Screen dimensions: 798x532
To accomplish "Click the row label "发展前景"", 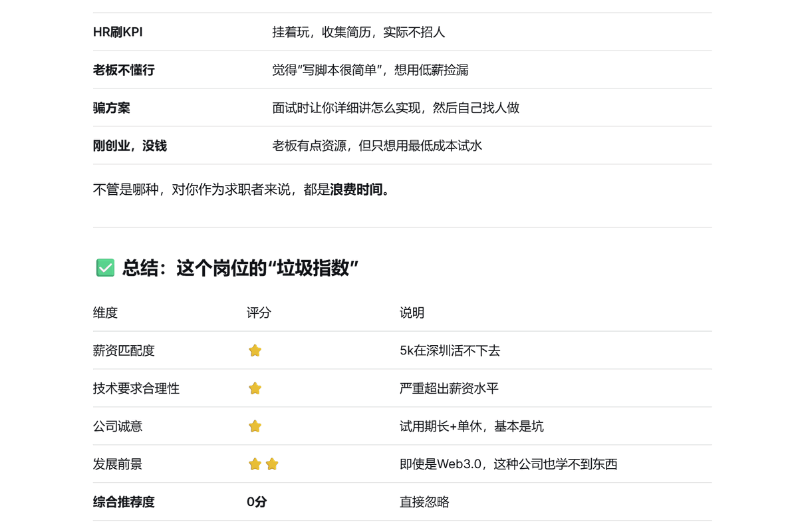I will pyautogui.click(x=118, y=464).
